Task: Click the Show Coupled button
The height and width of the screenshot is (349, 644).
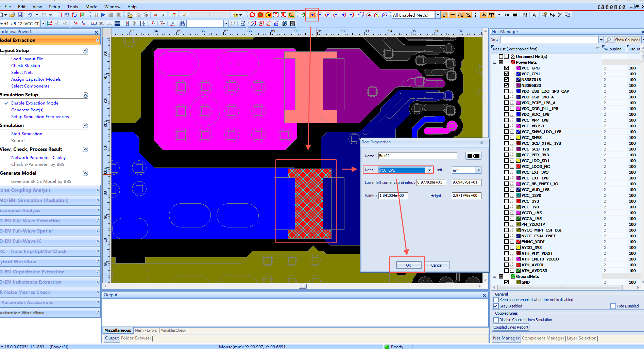Action: click(627, 40)
